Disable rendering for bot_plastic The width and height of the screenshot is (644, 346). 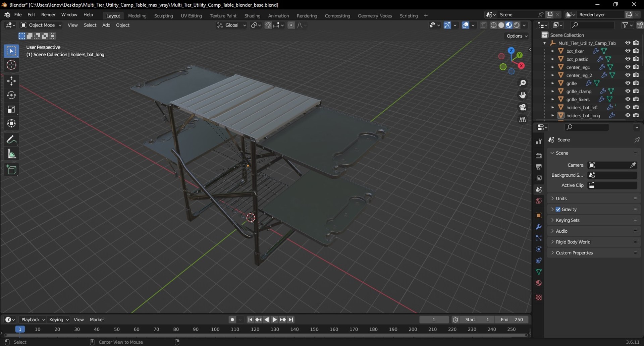636,59
